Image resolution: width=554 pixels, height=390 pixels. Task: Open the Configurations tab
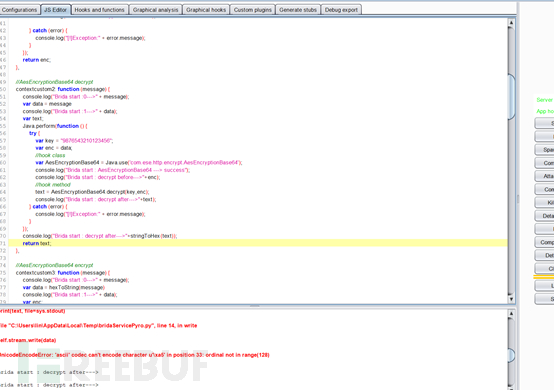click(19, 10)
